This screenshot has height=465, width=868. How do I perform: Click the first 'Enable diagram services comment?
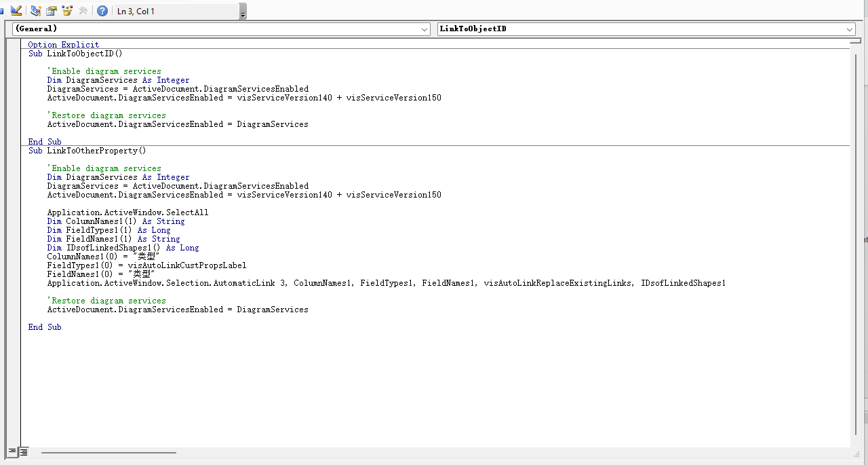(x=104, y=71)
